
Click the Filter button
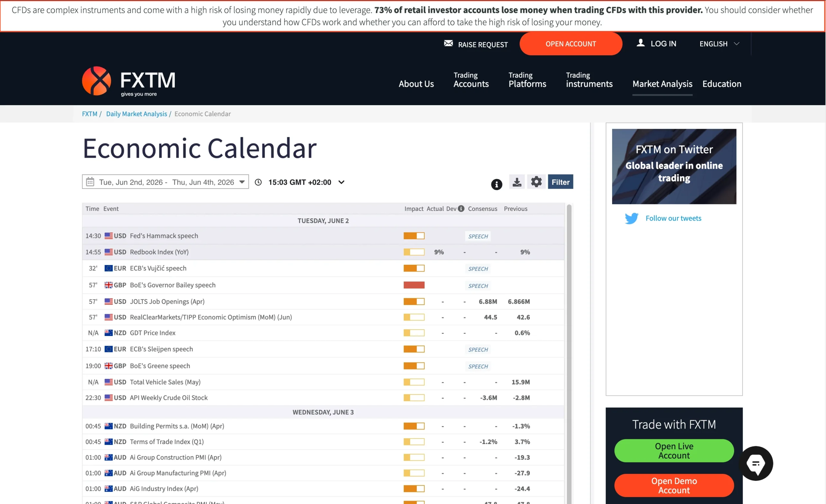[560, 182]
